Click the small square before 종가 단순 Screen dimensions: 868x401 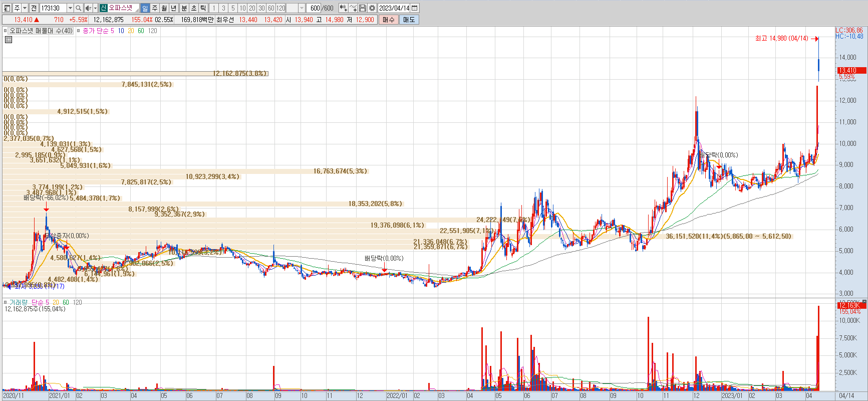click(x=79, y=31)
